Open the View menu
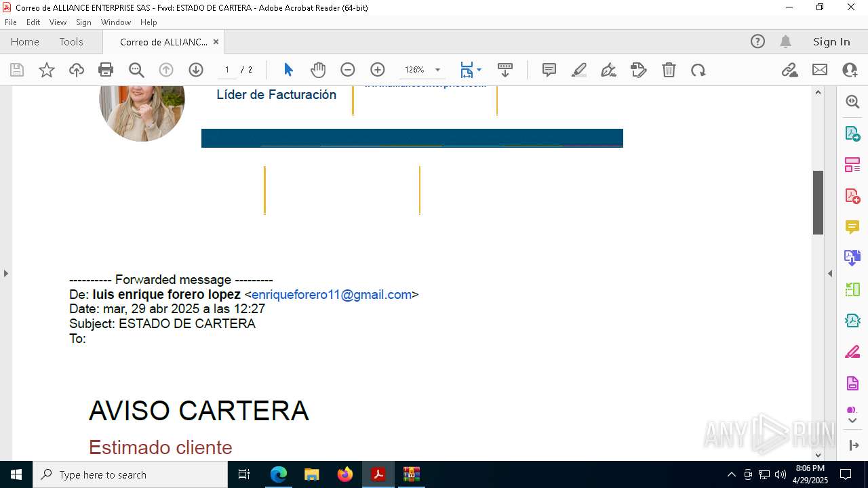This screenshot has height=488, width=868. 58,22
